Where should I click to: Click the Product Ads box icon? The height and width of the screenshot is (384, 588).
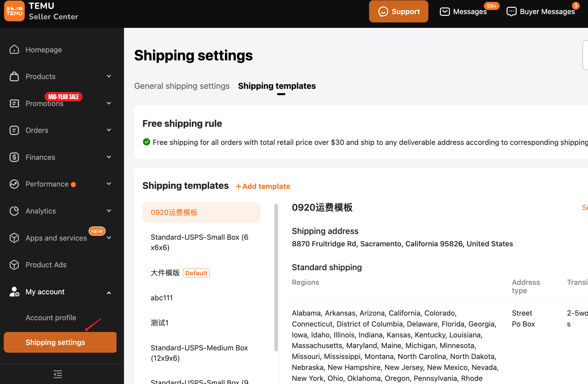click(14, 265)
